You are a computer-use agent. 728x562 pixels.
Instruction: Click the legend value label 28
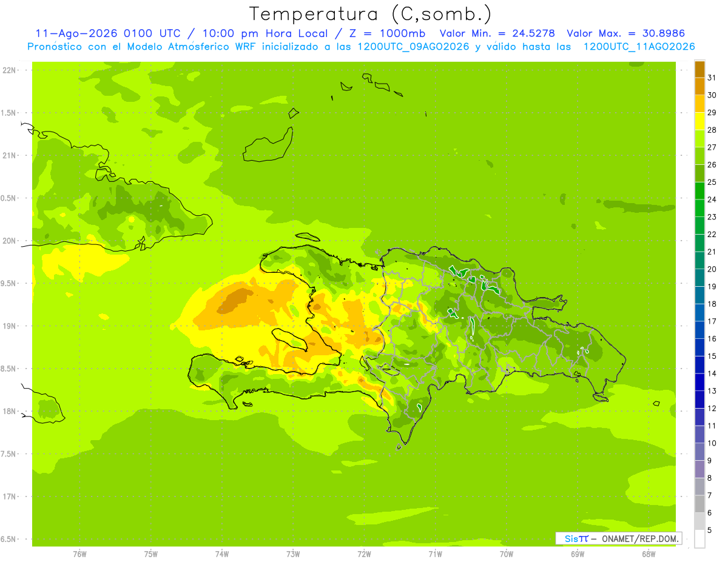[x=712, y=130]
